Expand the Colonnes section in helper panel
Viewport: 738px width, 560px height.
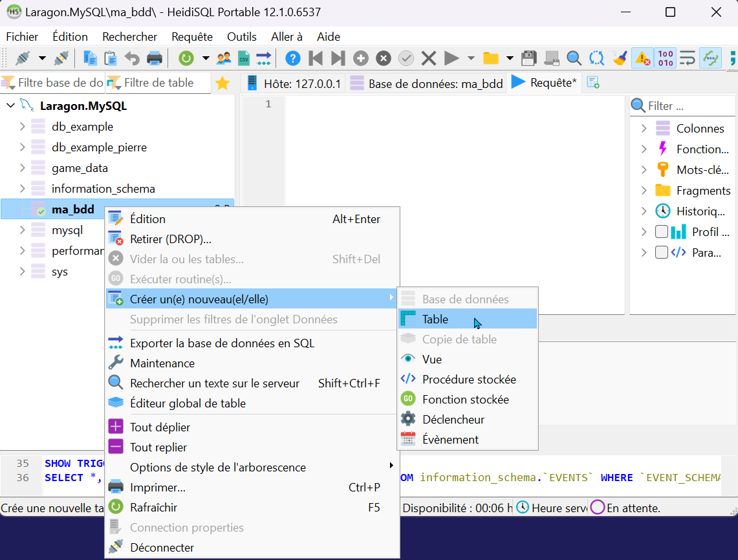point(644,129)
